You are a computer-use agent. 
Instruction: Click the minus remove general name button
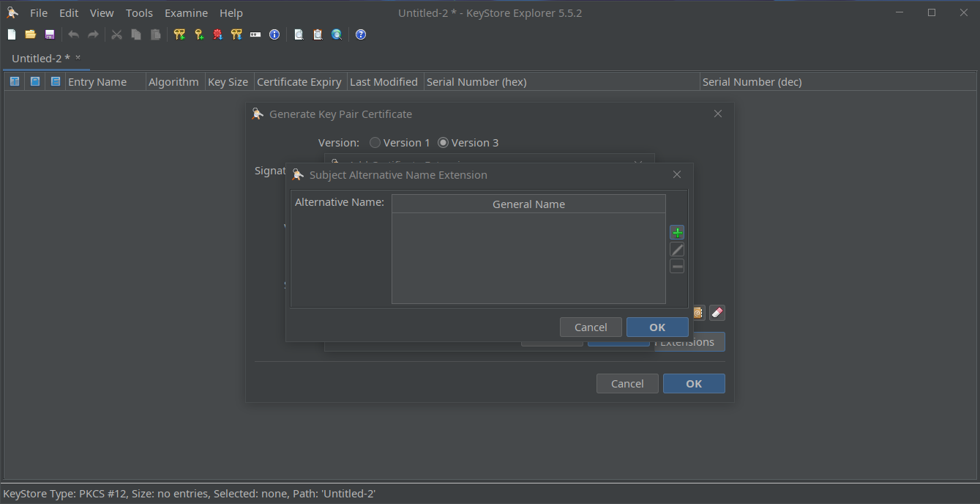point(677,267)
